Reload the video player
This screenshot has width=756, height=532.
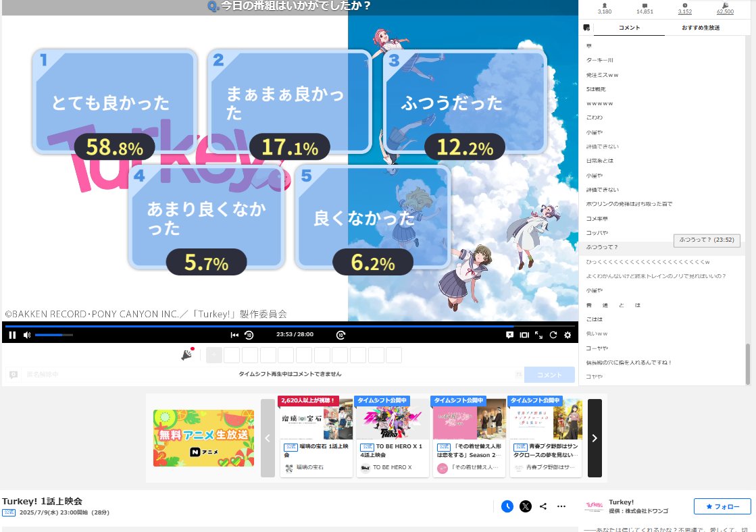(x=553, y=335)
